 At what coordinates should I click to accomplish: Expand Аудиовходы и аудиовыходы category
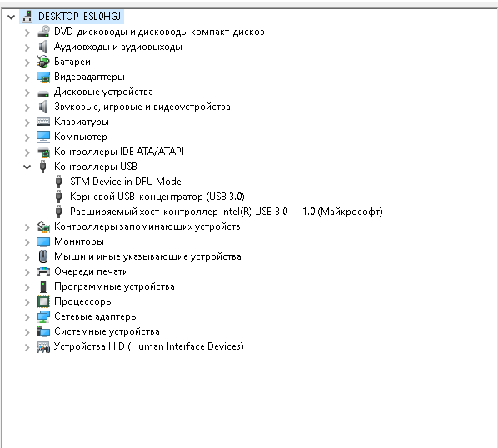click(x=27, y=47)
